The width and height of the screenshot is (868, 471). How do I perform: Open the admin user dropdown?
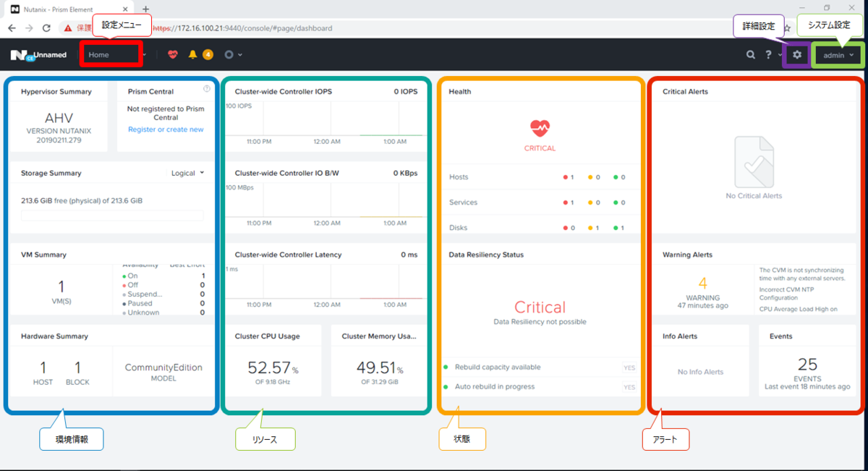(x=838, y=55)
